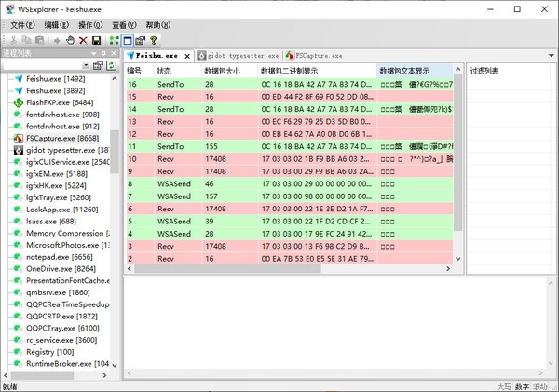Click the yellow question mark help icon
559x392 pixels.
(154, 40)
